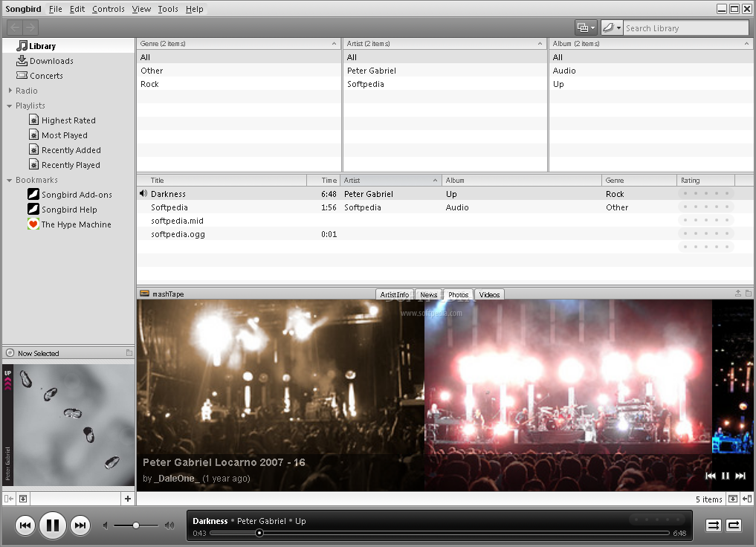Select Library in the sidebar
The image size is (756, 547).
point(68,46)
